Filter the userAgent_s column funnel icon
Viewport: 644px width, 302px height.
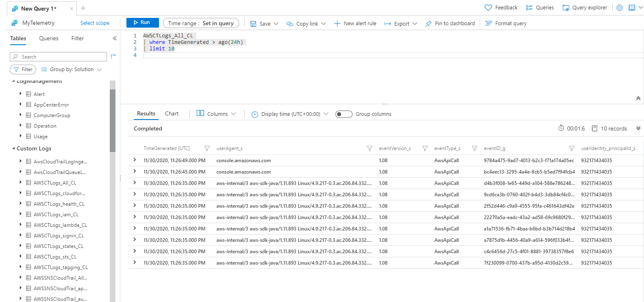[370, 148]
